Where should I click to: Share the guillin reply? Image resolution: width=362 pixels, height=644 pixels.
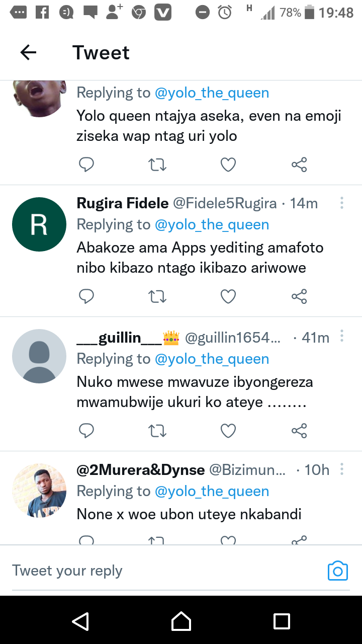pyautogui.click(x=299, y=431)
